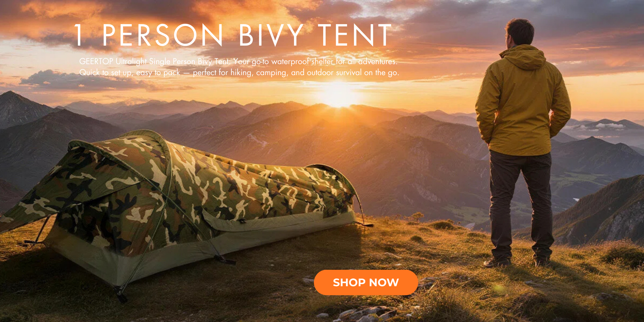
Task: Click the word TENT in the headline
Action: pos(355,35)
